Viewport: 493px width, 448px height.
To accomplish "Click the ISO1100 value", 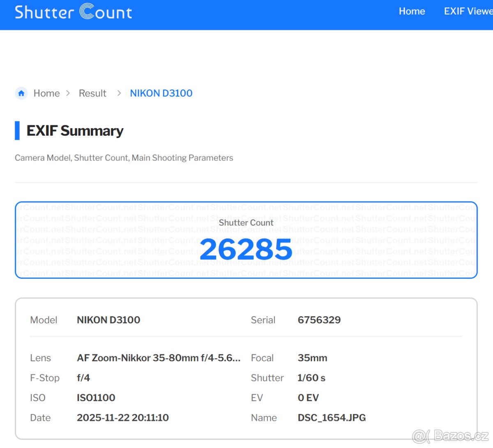I will click(x=96, y=398).
